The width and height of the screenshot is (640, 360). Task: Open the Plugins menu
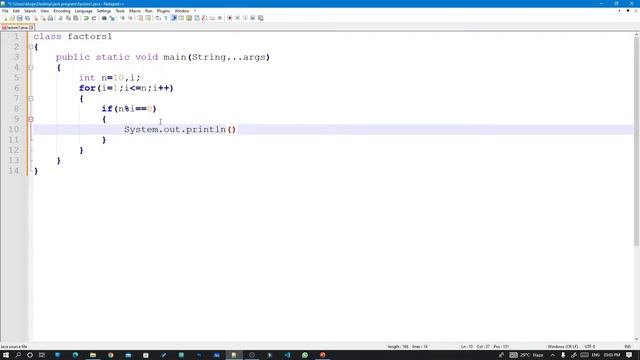tap(164, 11)
